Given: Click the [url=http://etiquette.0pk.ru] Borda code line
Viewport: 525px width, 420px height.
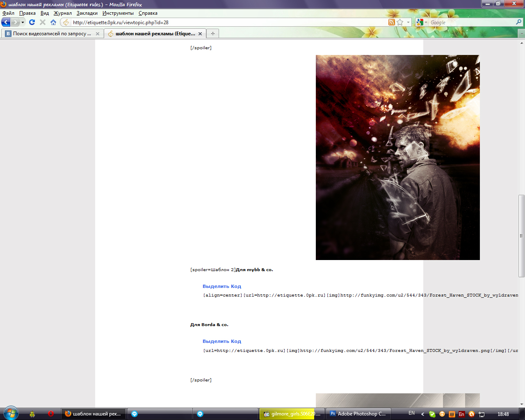Looking at the screenshot, I should click(361, 351).
